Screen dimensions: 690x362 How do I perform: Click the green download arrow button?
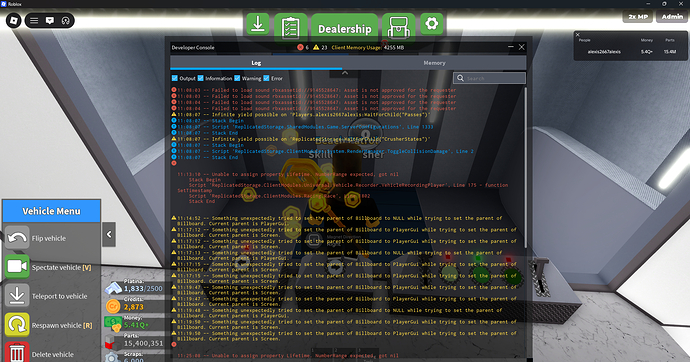pos(257,24)
